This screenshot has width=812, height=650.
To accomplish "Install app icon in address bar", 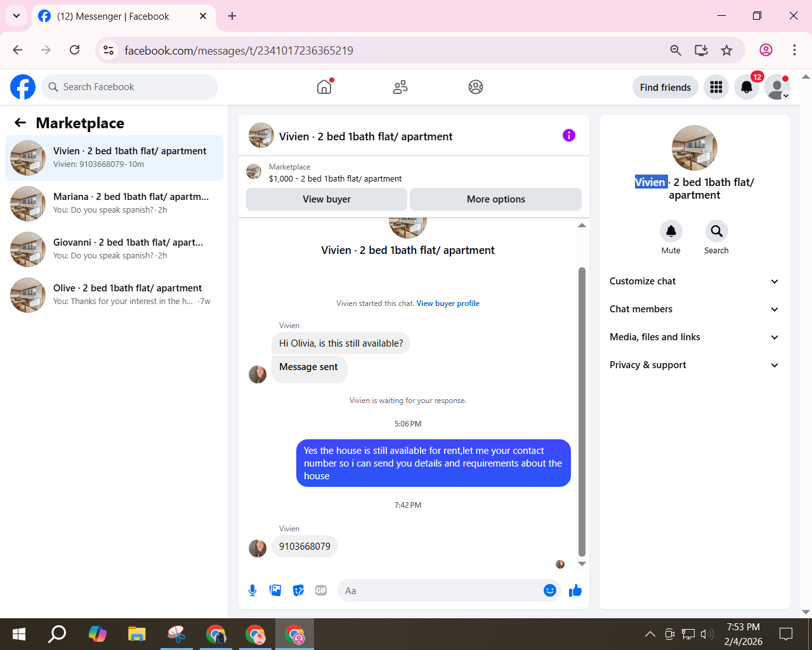I will pyautogui.click(x=701, y=50).
